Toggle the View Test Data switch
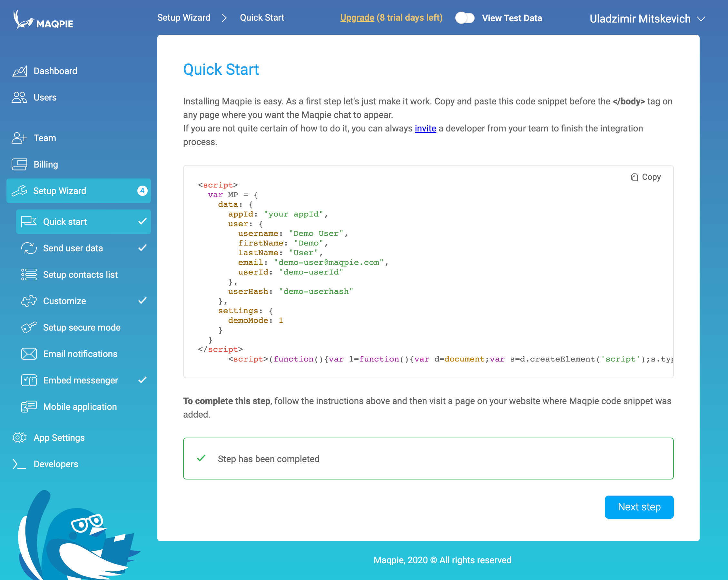 point(465,18)
